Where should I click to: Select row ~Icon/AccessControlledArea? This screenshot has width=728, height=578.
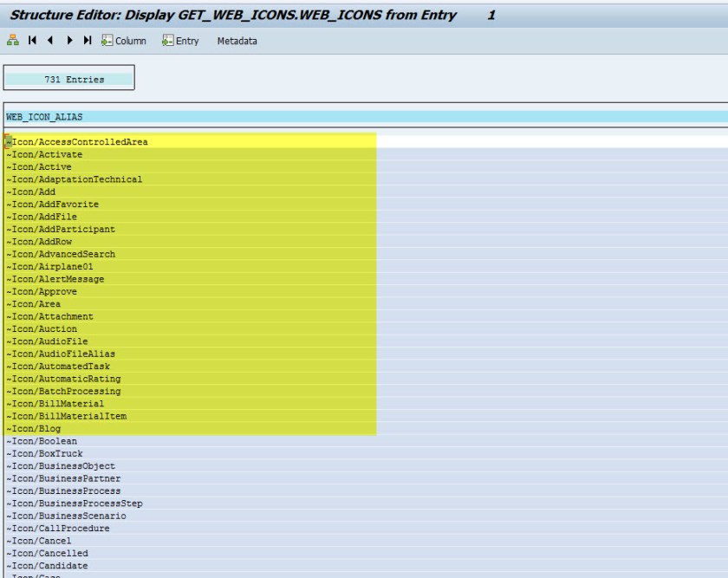click(366, 141)
